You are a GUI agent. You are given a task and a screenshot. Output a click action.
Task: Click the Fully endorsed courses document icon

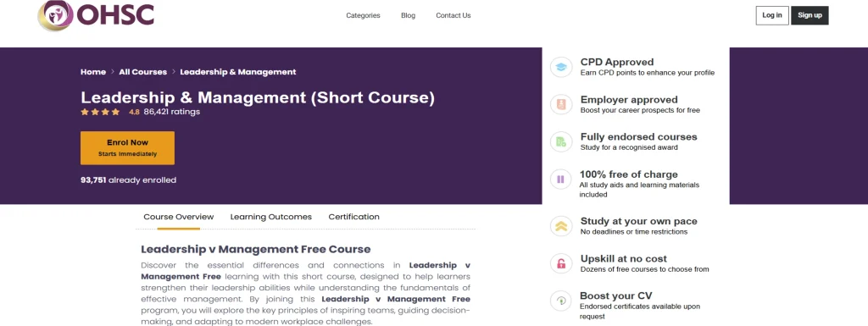point(561,141)
